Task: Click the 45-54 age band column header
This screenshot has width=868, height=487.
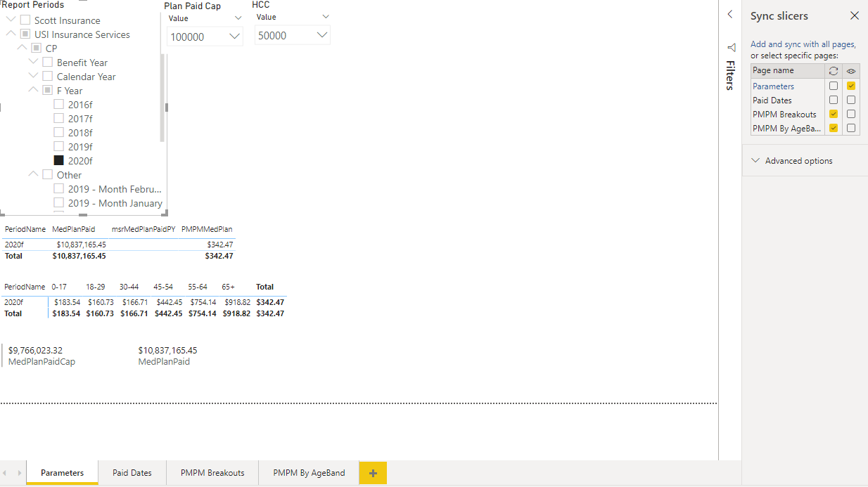Action: (x=163, y=287)
